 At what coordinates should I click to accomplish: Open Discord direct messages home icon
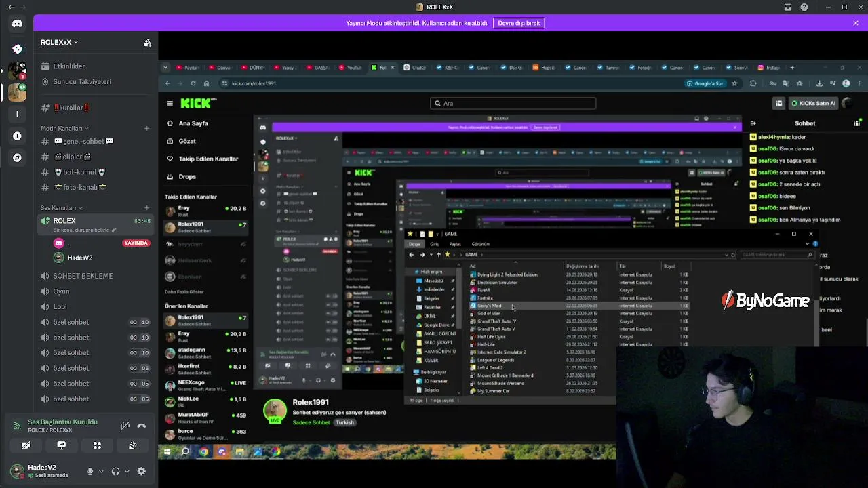pyautogui.click(x=17, y=23)
